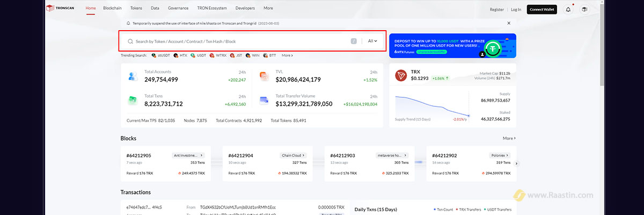Open the notifications bell icon
644x215 pixels.
(568, 9)
